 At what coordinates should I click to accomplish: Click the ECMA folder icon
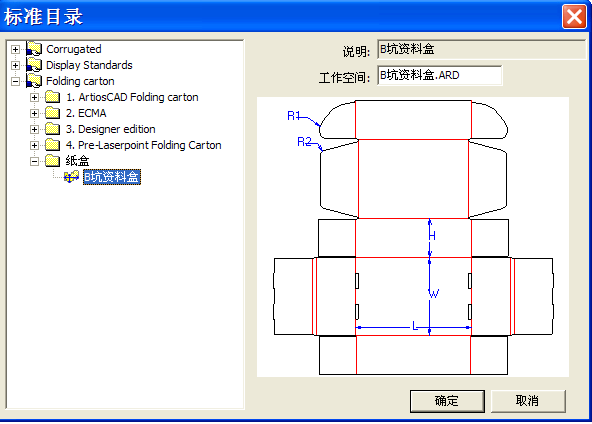point(52,113)
